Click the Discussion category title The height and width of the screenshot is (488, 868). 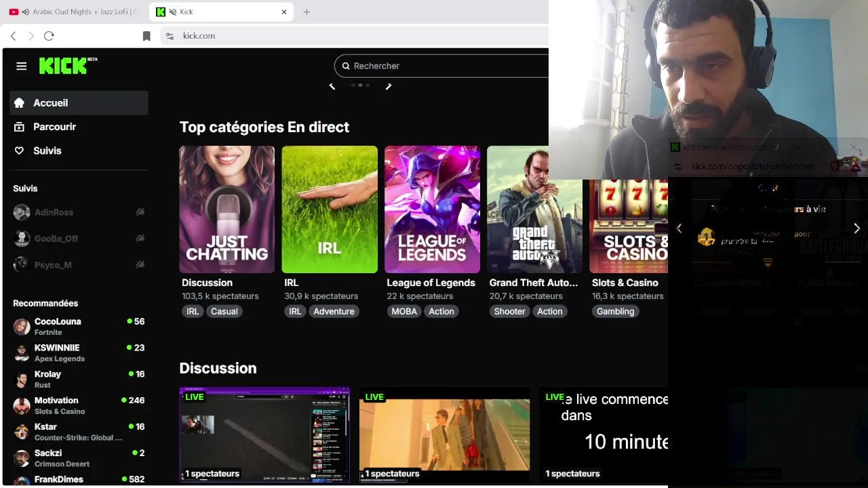point(207,283)
